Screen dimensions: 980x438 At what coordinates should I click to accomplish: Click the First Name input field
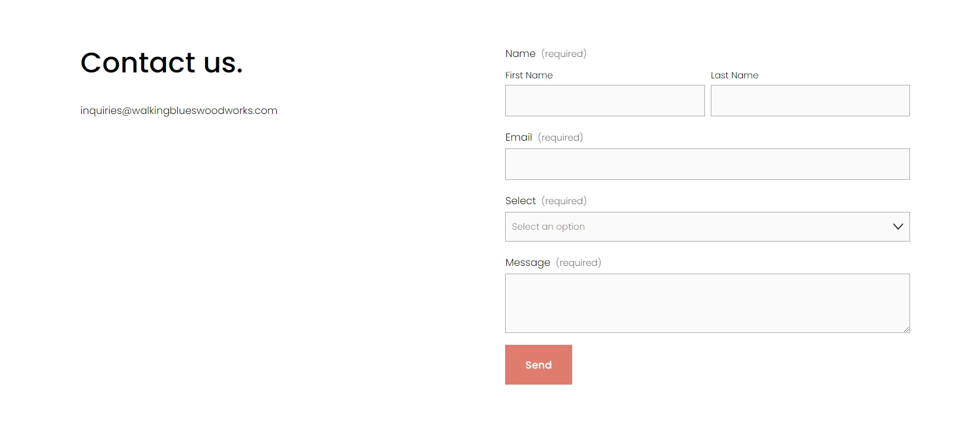pos(605,100)
